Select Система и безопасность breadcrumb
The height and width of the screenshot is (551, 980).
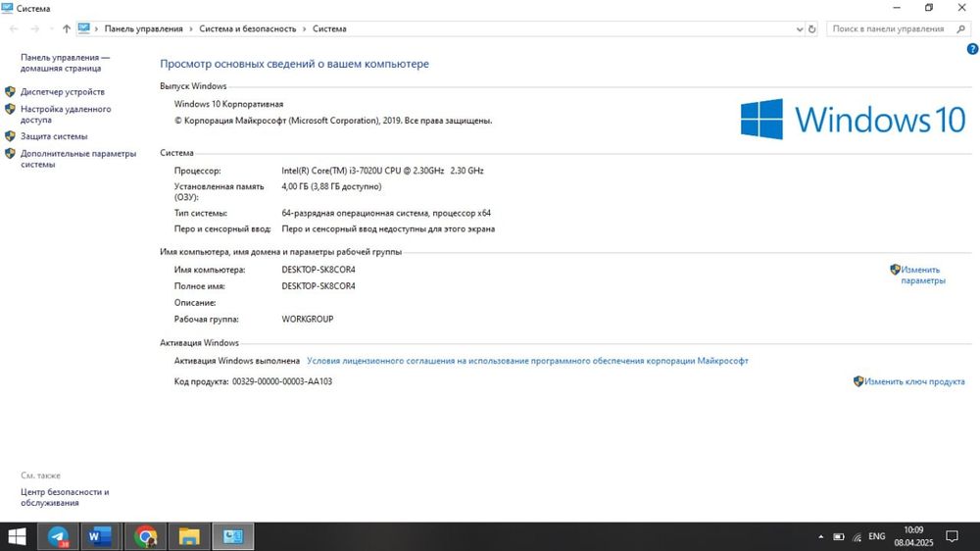pos(248,28)
